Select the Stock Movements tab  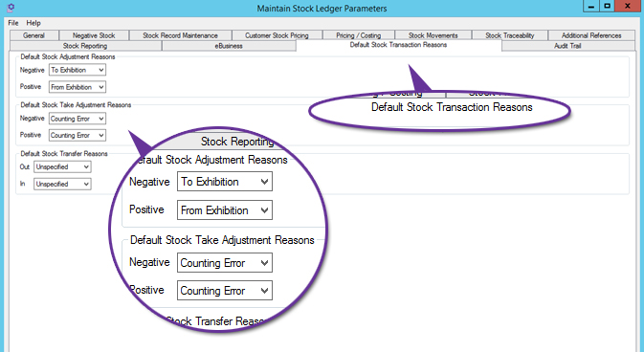[433, 35]
